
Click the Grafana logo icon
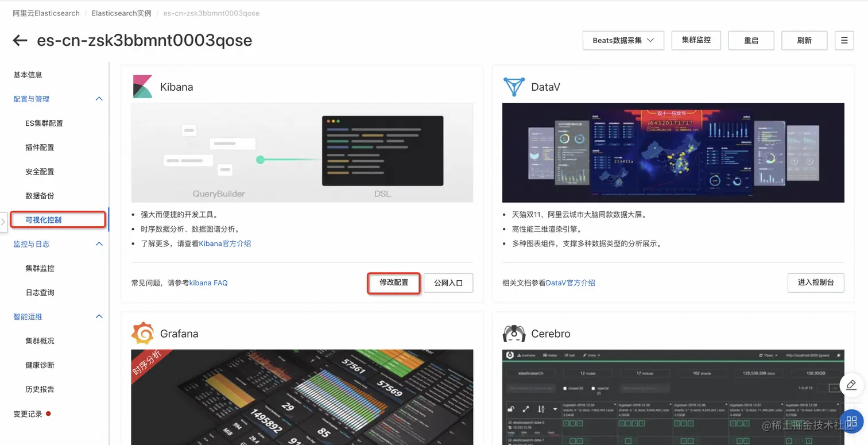coord(142,334)
